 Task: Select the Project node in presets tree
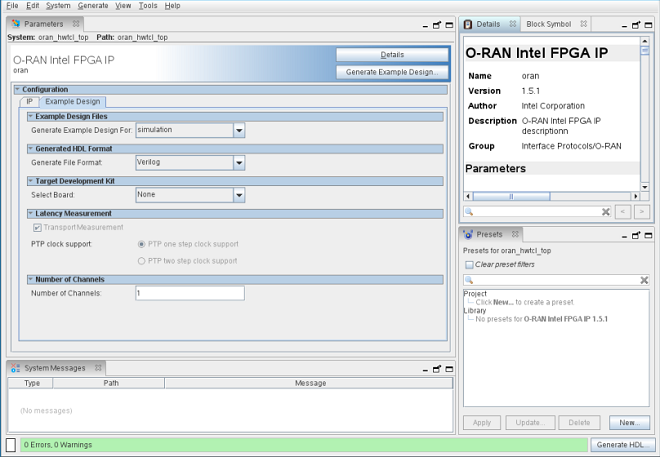(475, 294)
